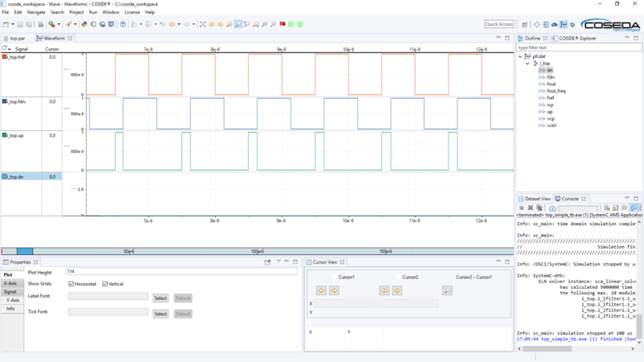Click Select button for Tick Font
The height and width of the screenshot is (362, 644).
coord(160,314)
